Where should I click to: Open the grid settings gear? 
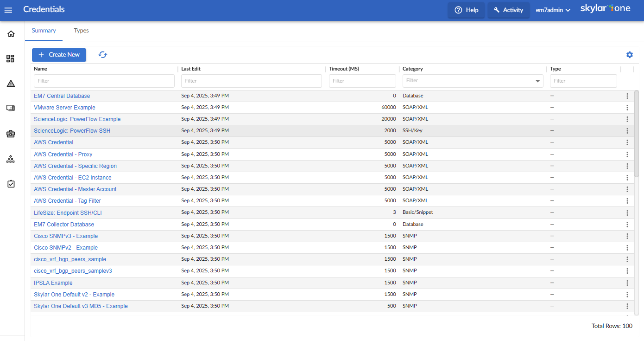point(629,55)
